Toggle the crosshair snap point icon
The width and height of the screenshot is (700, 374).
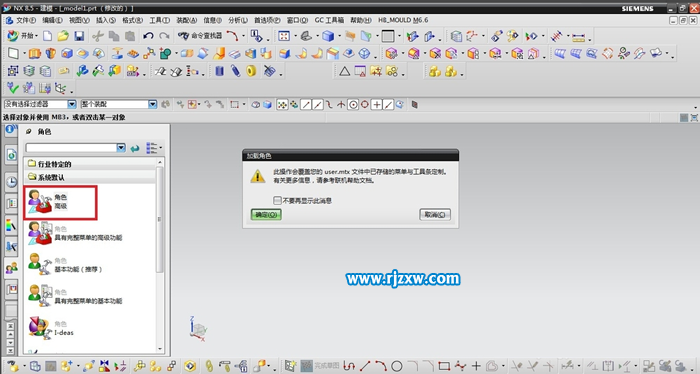tap(377, 104)
